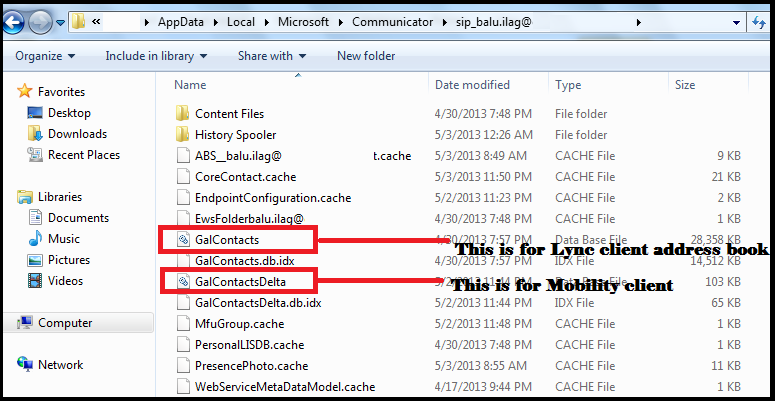Select the EwsFolderbalu.ilag@ file
Viewport: 775px width, 401px height.
(249, 219)
